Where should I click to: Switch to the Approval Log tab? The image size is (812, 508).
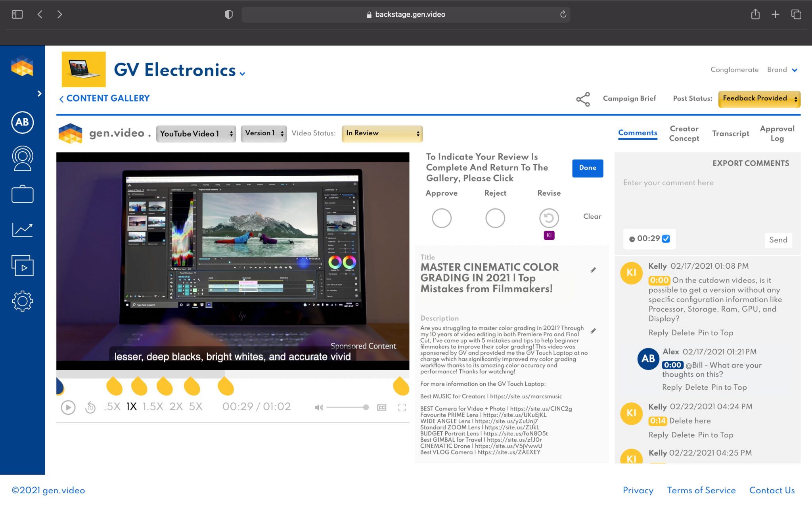coord(777,133)
